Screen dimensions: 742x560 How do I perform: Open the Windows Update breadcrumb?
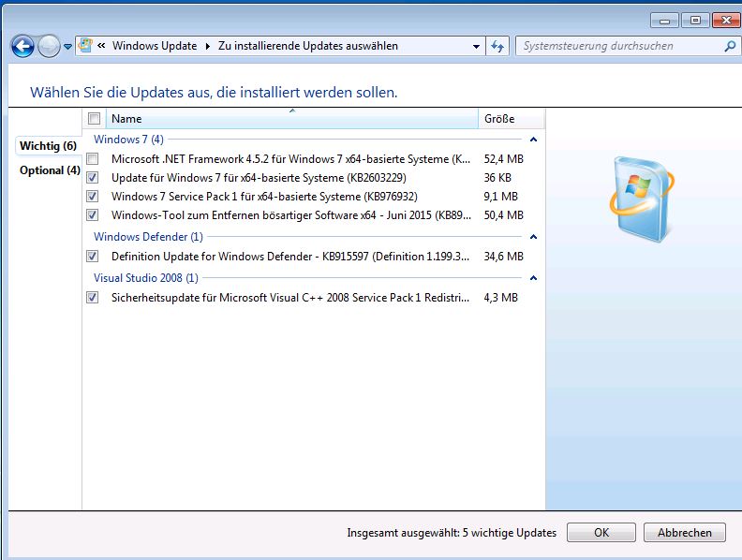tap(155, 46)
